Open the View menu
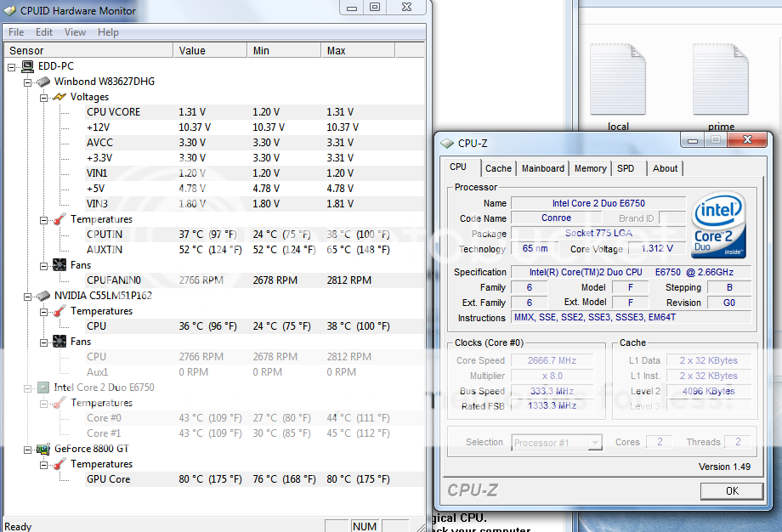782x532 pixels. point(75,32)
